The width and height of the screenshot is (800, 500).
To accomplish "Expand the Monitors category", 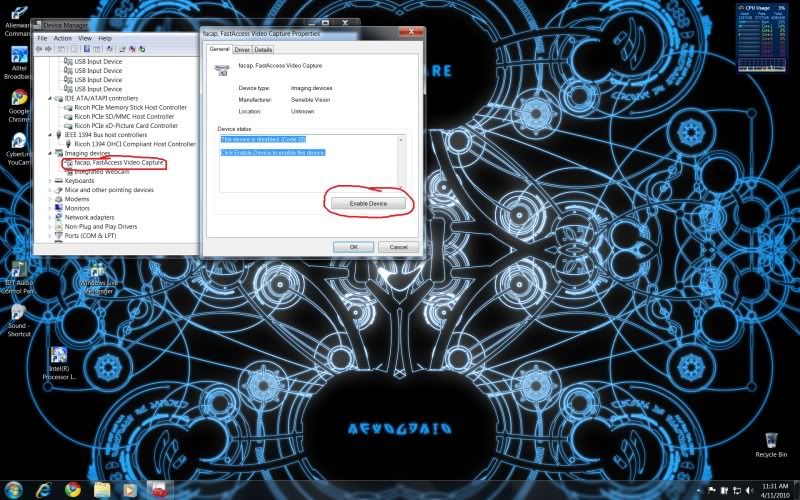I will 50,208.
